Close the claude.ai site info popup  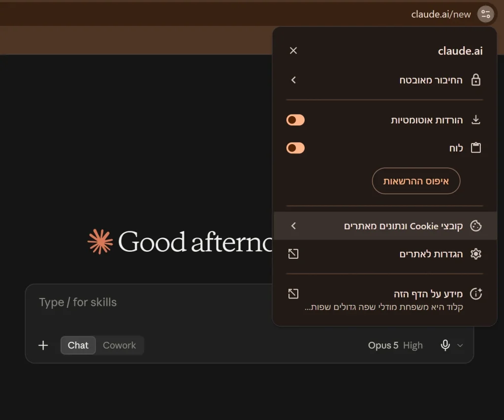(293, 51)
